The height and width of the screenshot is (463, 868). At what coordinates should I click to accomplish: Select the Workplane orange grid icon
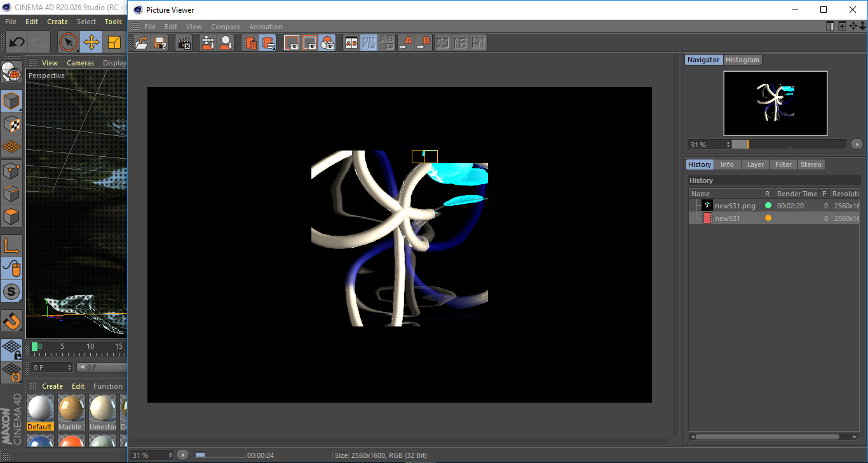(x=11, y=147)
